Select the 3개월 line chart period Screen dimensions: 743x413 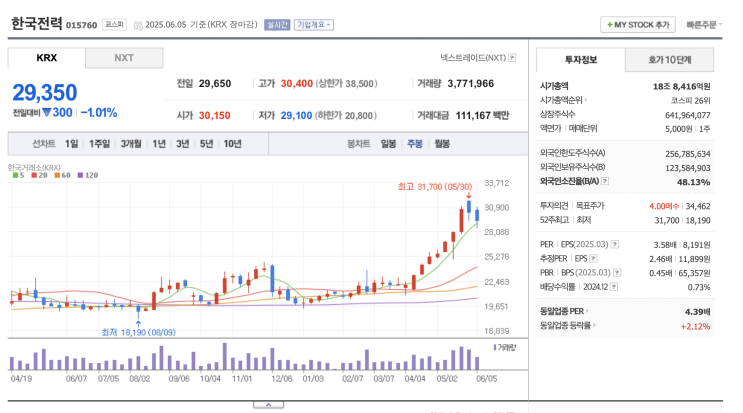tap(131, 144)
